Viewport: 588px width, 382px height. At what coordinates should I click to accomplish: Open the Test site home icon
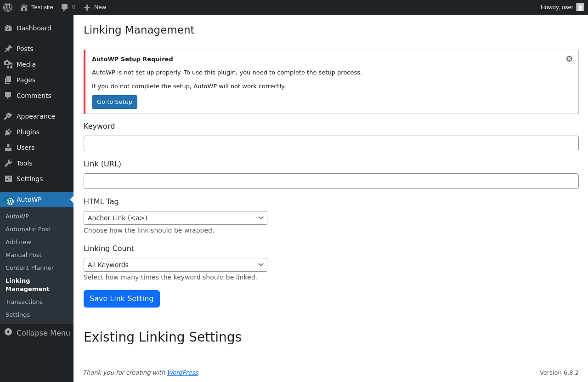point(24,7)
